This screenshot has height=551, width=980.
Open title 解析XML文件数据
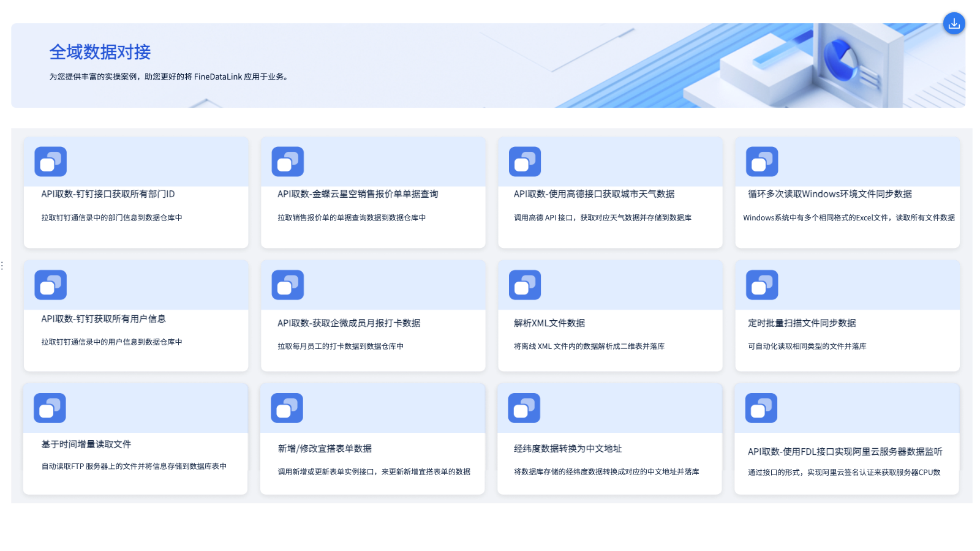pyautogui.click(x=549, y=323)
